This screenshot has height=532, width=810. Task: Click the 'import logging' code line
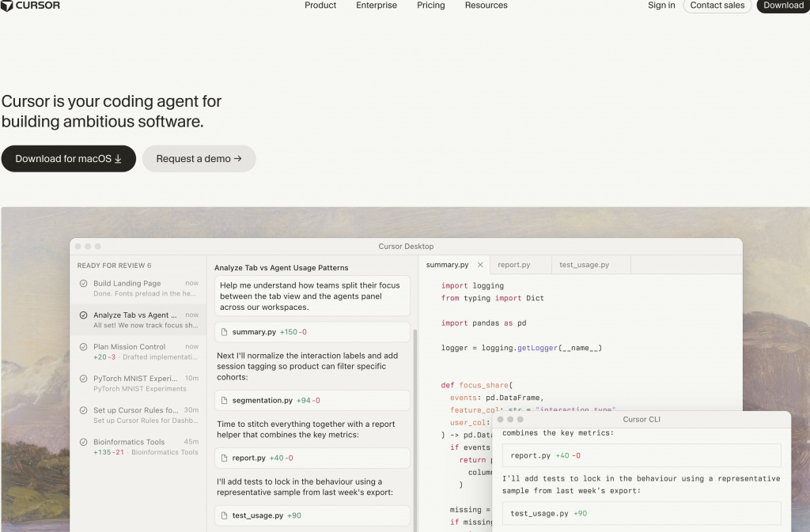(472, 286)
